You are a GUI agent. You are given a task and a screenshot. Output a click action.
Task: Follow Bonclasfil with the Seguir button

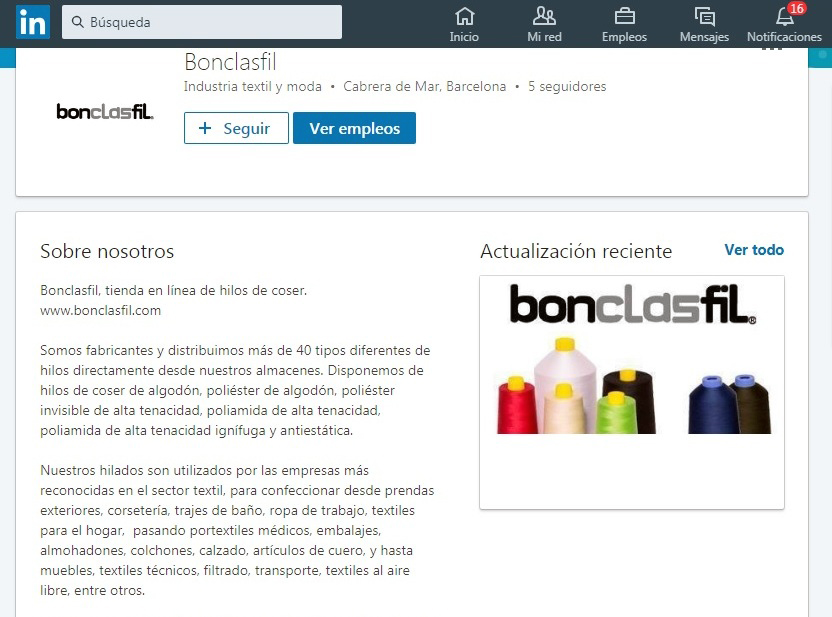(236, 128)
